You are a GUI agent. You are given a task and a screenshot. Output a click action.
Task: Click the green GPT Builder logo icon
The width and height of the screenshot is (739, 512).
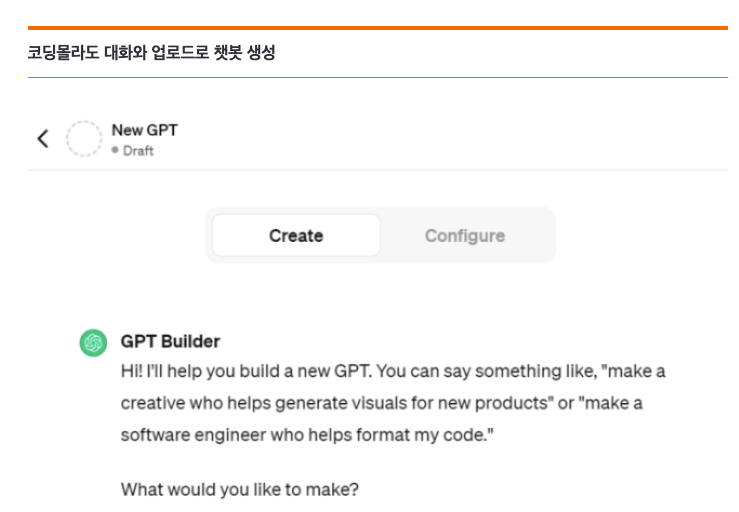tap(93, 343)
